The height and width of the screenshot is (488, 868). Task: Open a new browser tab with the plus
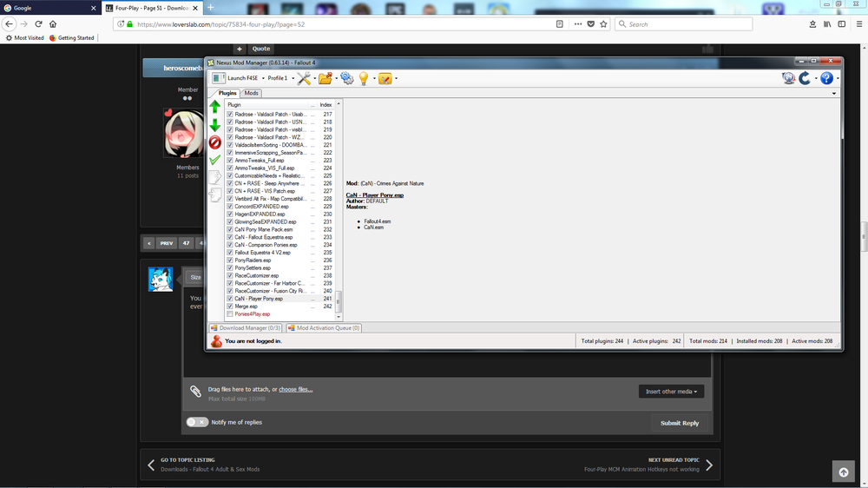[x=210, y=8]
